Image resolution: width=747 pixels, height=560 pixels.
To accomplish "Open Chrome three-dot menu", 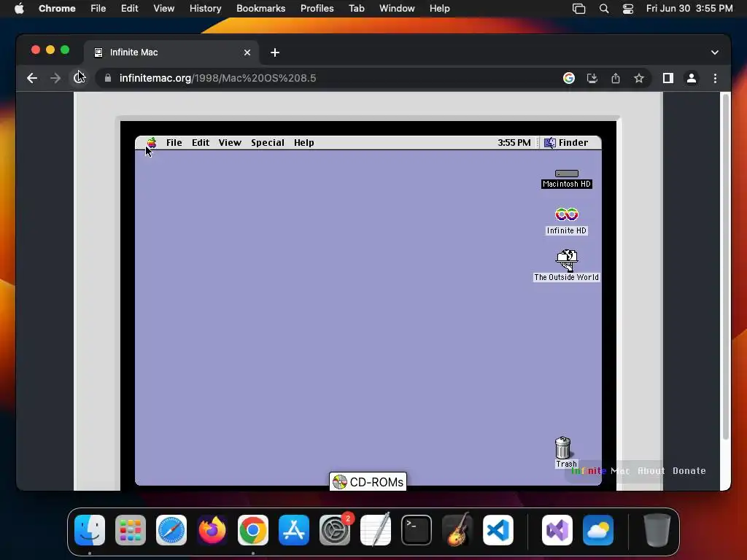I will (715, 78).
